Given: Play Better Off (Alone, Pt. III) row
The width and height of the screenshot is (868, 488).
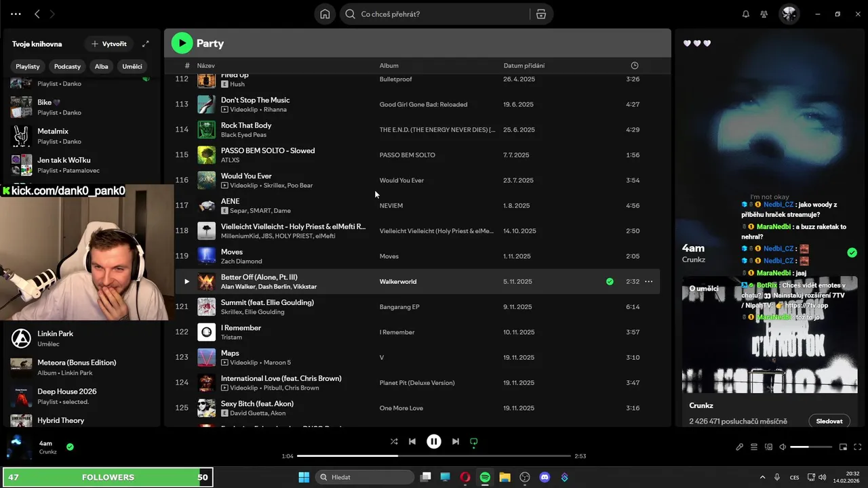Looking at the screenshot, I should tap(186, 281).
